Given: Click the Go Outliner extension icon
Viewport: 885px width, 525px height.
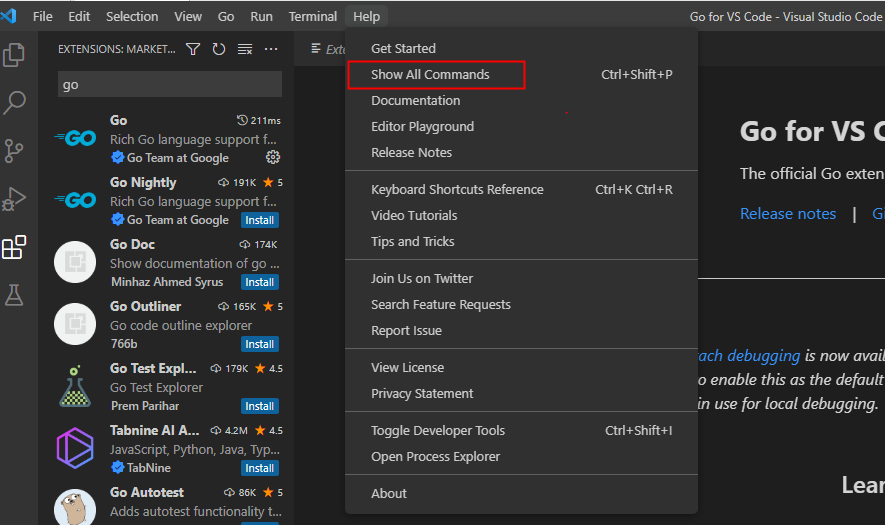Looking at the screenshot, I should pos(75,324).
